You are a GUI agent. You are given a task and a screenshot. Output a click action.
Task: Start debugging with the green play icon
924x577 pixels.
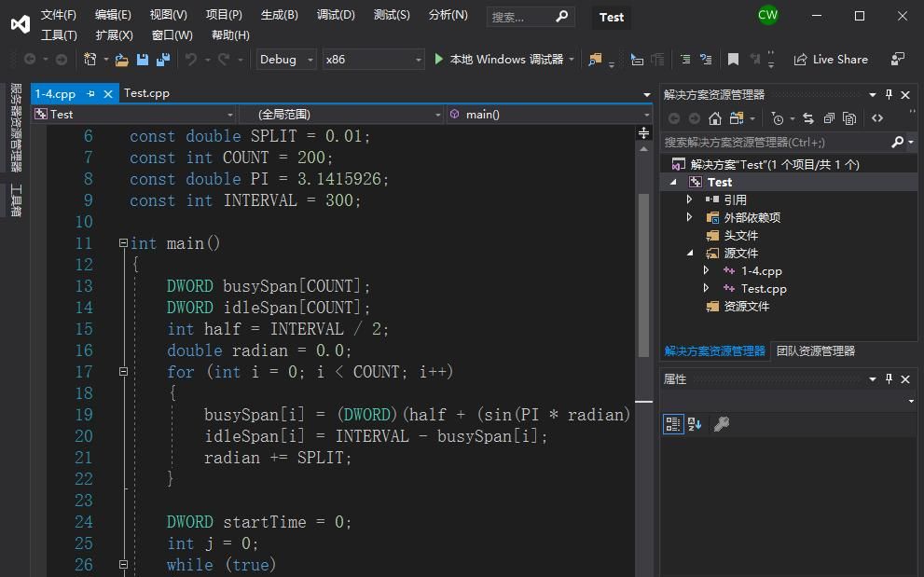coord(438,59)
